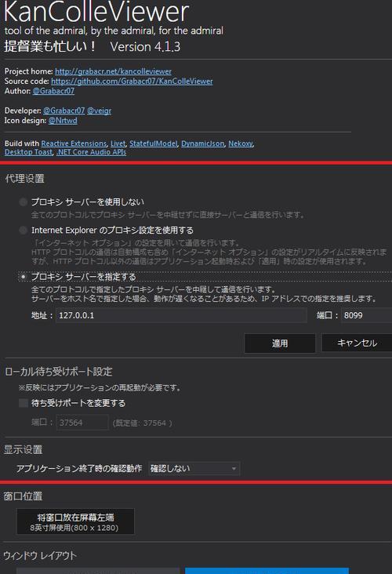Open developer @veigr link
This screenshot has width=392, height=574.
click(100, 111)
